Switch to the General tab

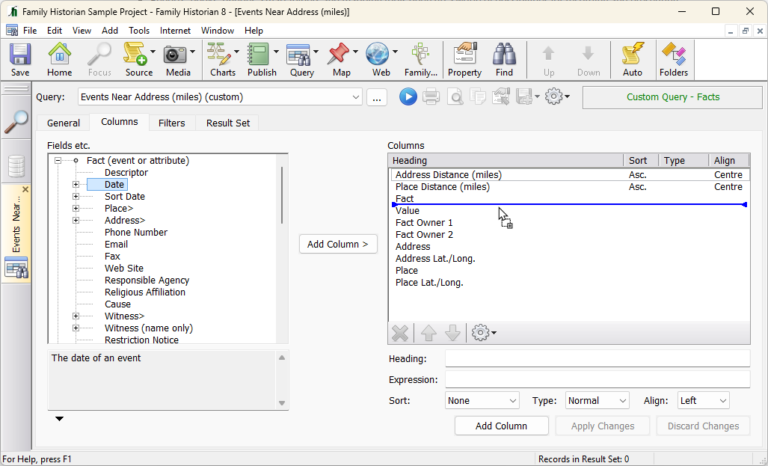point(63,123)
